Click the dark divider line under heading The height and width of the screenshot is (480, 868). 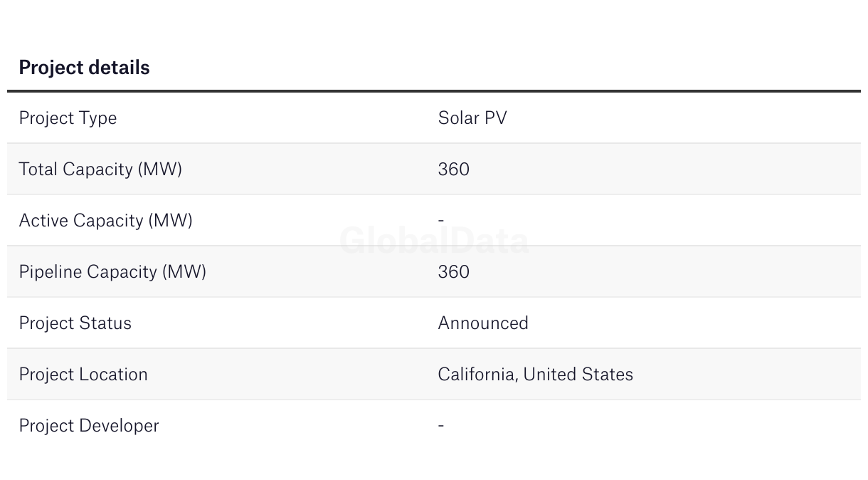(434, 91)
